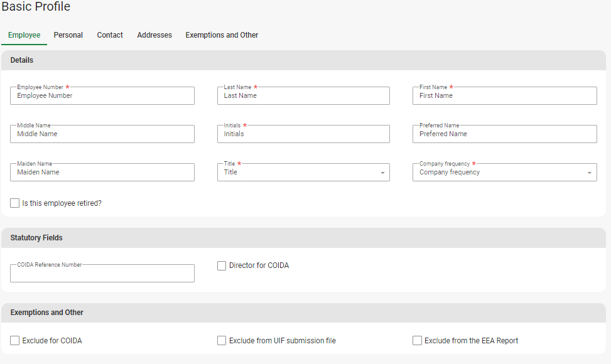Expand the Title dropdown arrow

pyautogui.click(x=382, y=173)
